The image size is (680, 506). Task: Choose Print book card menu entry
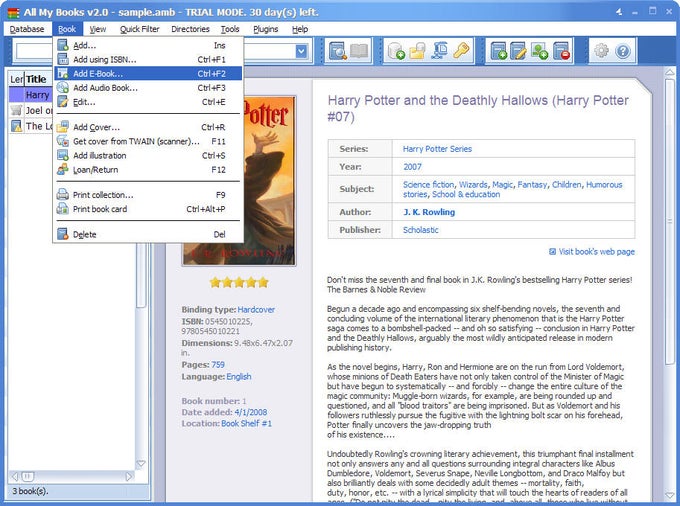(x=147, y=209)
